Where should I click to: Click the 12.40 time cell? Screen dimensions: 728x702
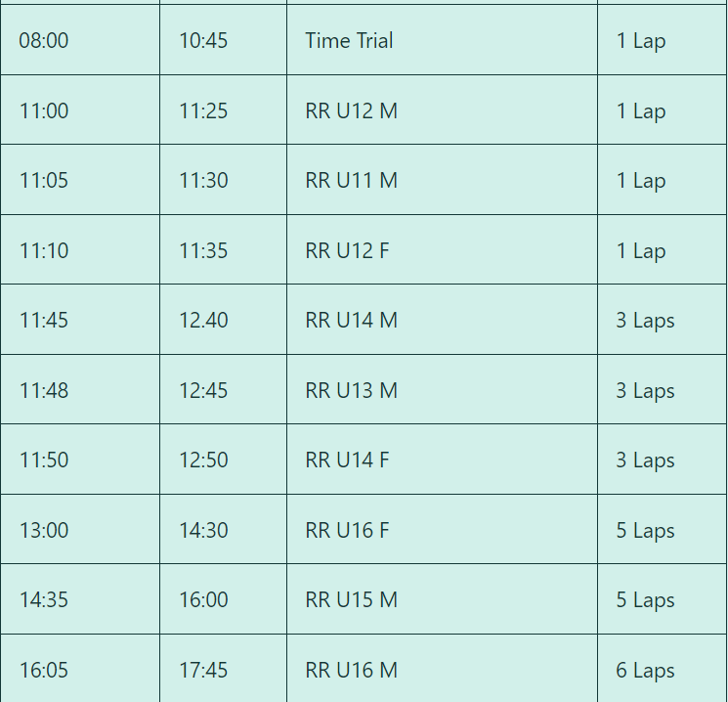tap(224, 320)
